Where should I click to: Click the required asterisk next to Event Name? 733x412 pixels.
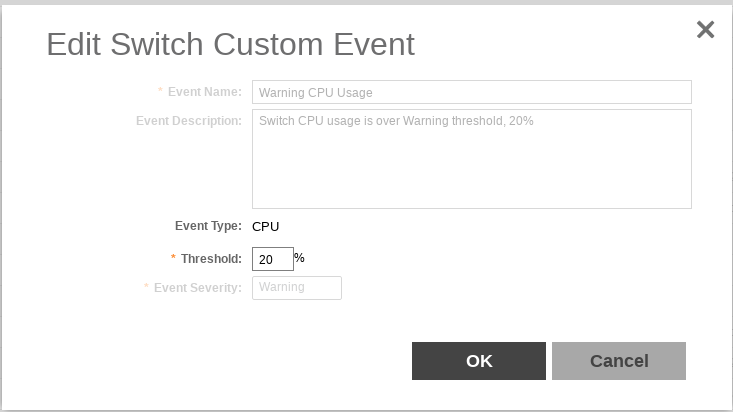click(x=160, y=92)
